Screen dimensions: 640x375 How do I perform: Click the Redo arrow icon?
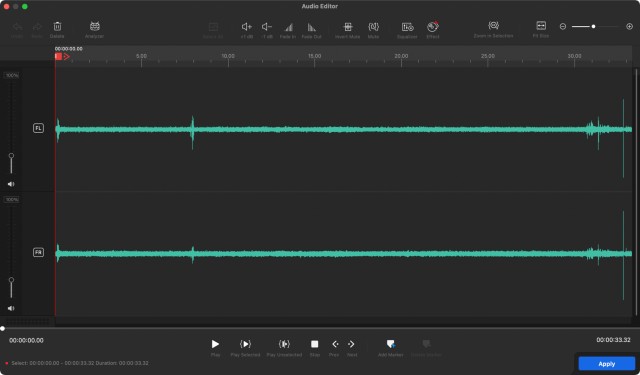37,27
